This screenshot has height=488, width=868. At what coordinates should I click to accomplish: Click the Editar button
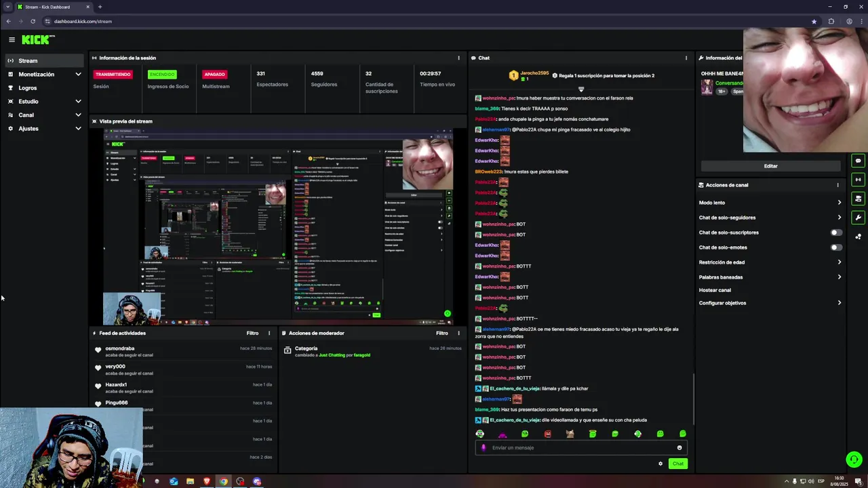(771, 166)
